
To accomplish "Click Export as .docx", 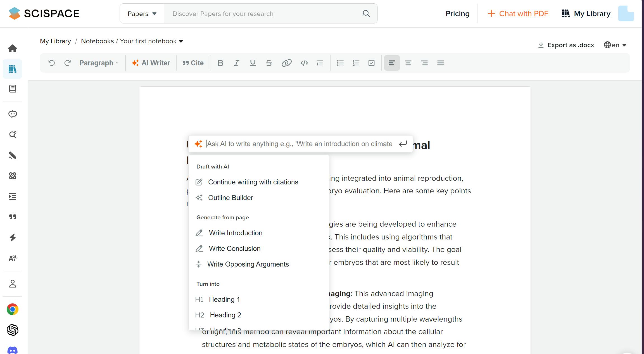I will pyautogui.click(x=566, y=45).
